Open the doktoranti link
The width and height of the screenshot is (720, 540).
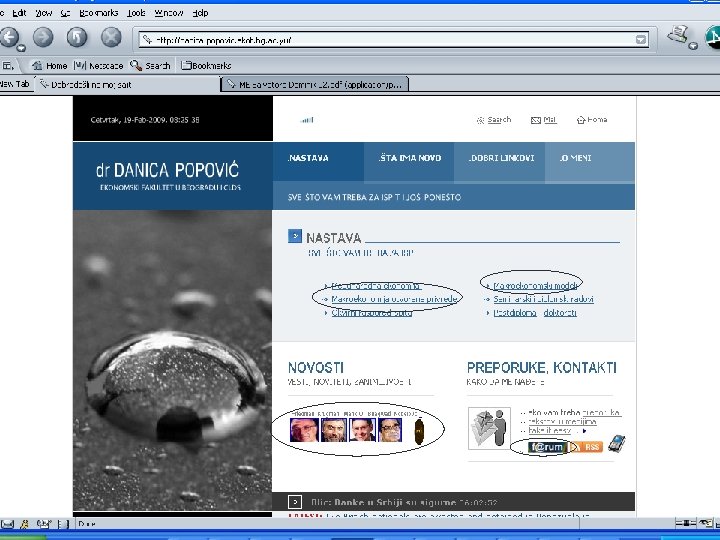click(x=560, y=313)
